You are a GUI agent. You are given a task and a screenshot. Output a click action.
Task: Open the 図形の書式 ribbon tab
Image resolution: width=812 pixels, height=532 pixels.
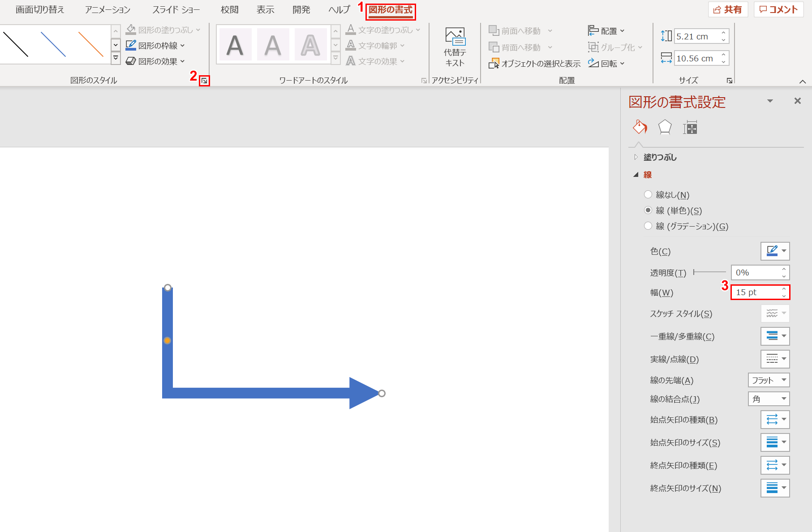coord(391,10)
